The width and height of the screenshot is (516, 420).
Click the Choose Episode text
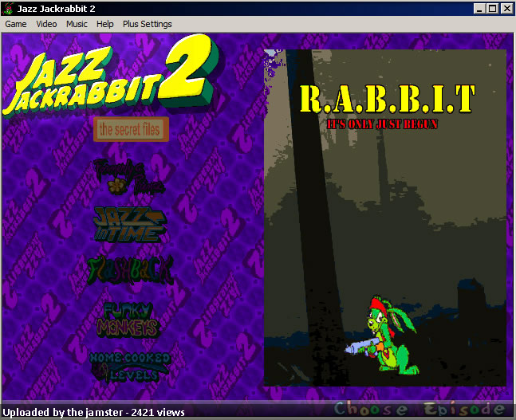pyautogui.click(x=419, y=409)
